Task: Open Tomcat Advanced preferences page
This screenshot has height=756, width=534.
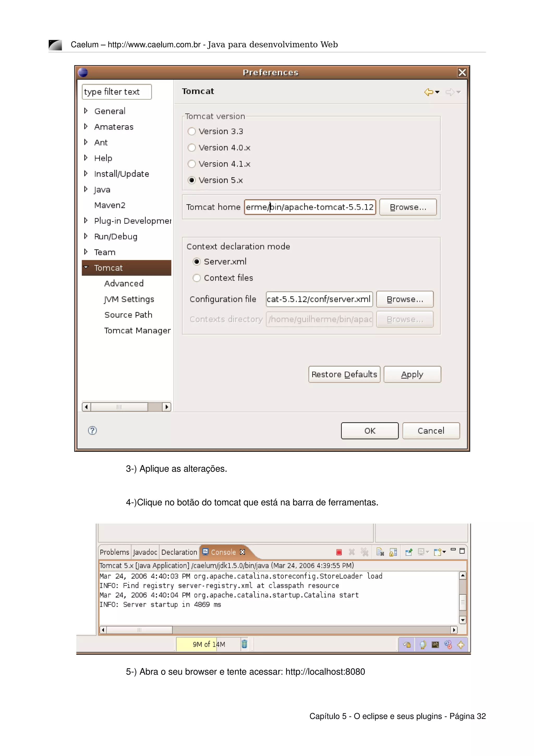Action: (124, 284)
